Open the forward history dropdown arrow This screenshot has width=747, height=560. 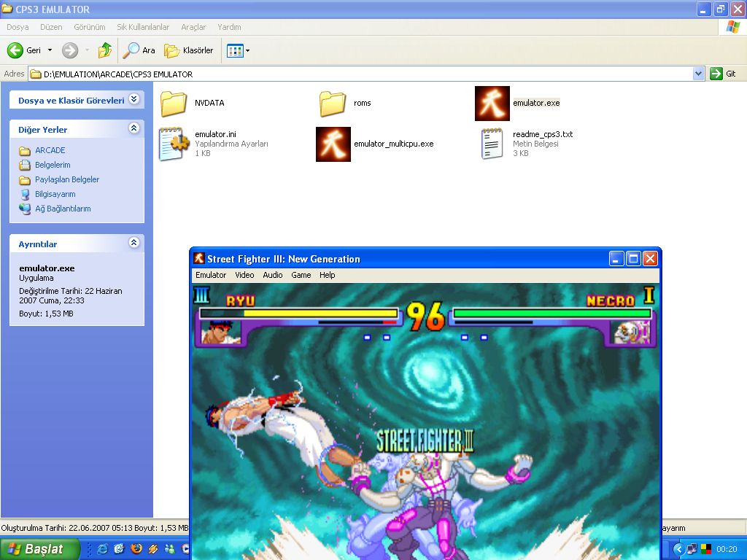[87, 50]
